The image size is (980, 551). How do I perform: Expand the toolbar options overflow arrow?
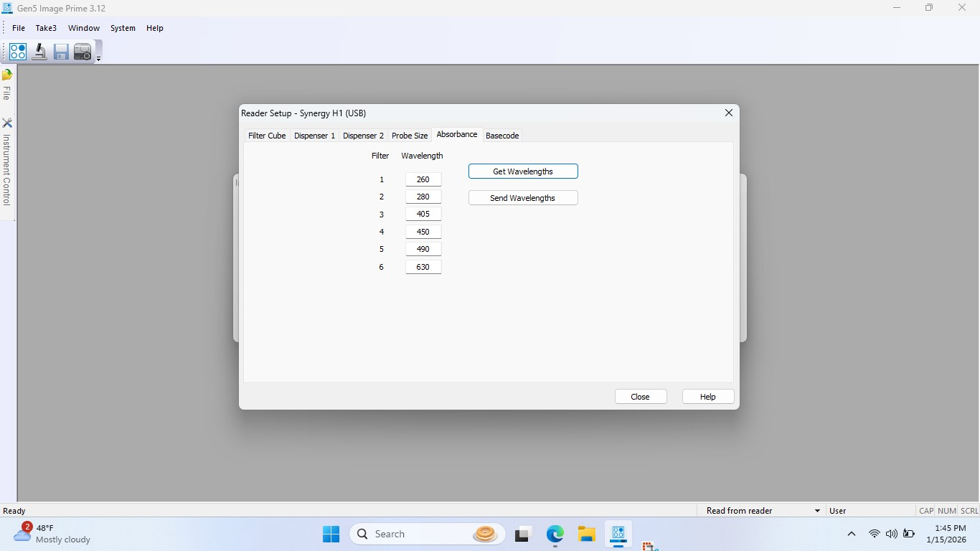tap(98, 59)
